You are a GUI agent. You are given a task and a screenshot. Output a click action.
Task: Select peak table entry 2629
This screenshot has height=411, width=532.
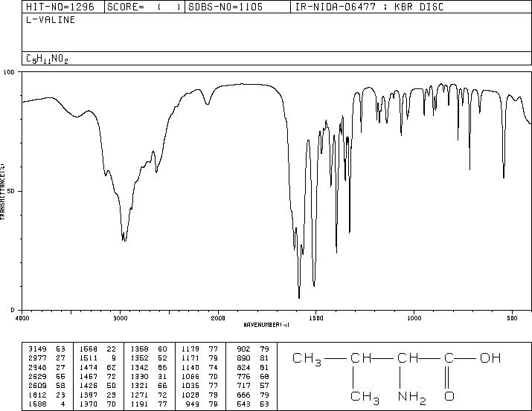tap(37, 376)
